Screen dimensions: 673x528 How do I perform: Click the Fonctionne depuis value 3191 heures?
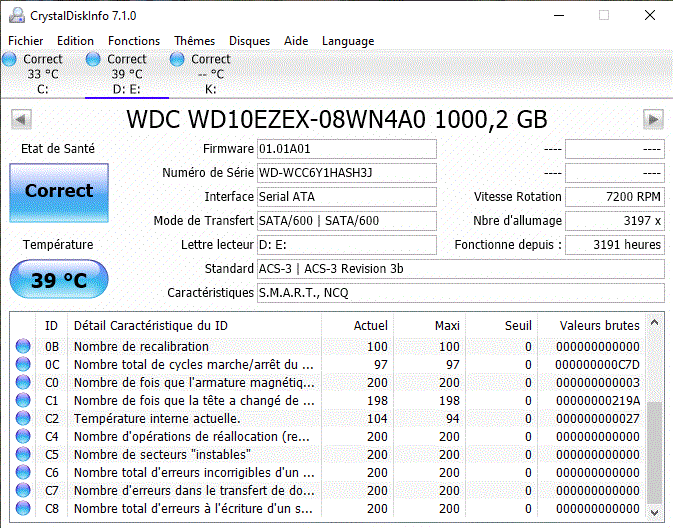615,245
